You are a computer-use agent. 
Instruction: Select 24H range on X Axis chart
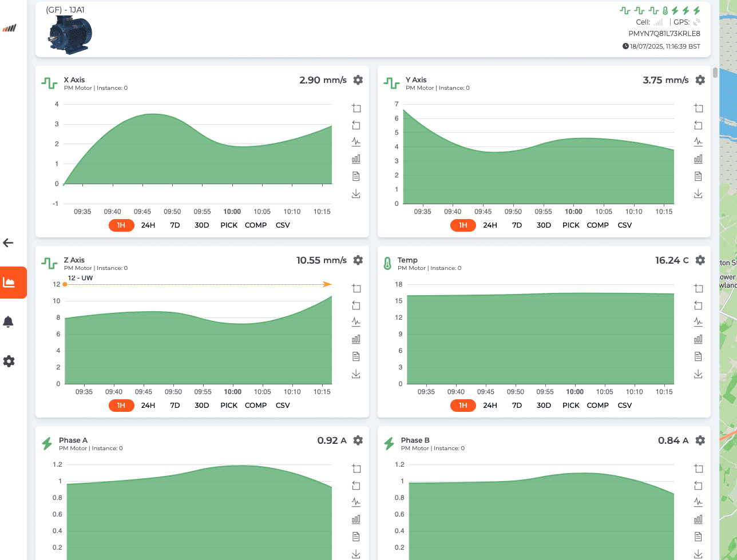[148, 225]
